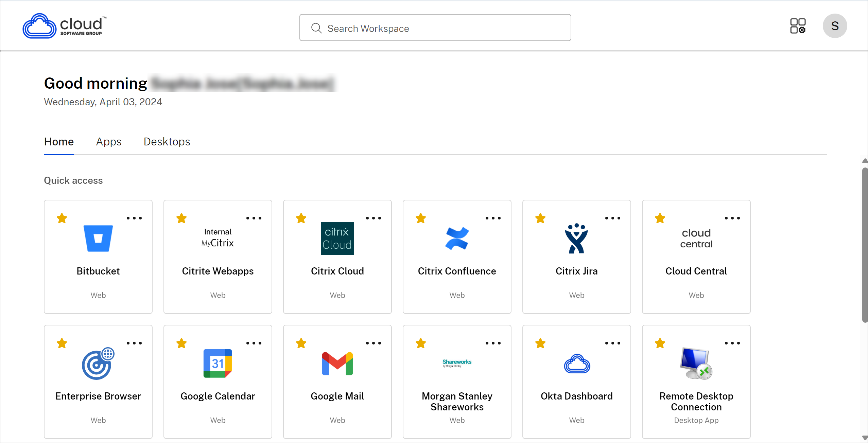This screenshot has height=443, width=868.
Task: Click the scrollbar up arrow
Action: [865, 161]
